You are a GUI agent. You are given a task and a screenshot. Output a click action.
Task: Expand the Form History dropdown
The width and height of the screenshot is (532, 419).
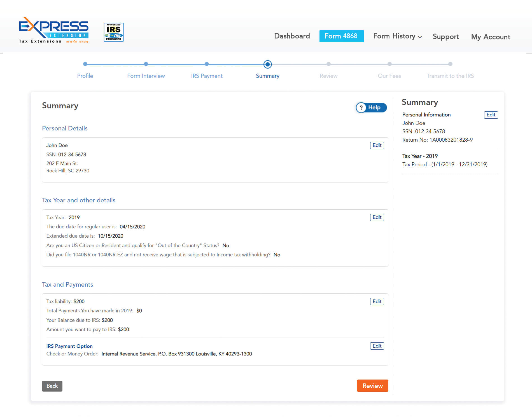coord(397,36)
